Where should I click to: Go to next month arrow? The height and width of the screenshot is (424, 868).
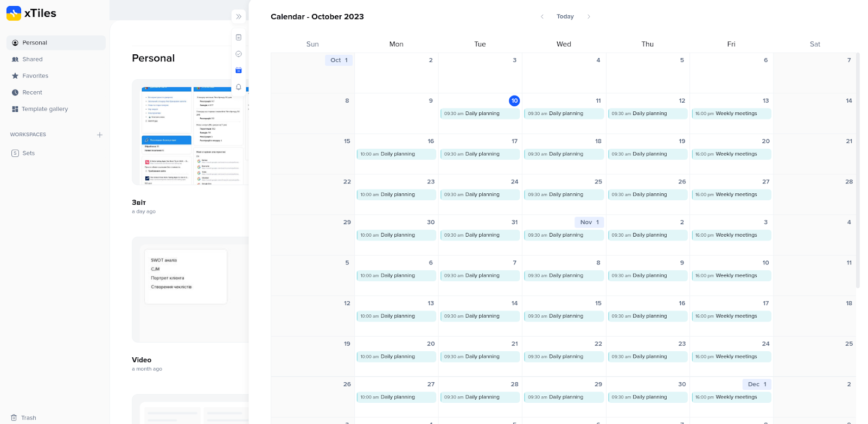pyautogui.click(x=589, y=16)
